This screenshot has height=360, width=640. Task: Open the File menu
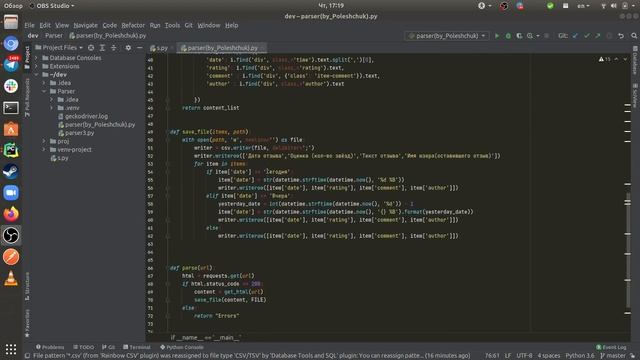click(x=29, y=25)
